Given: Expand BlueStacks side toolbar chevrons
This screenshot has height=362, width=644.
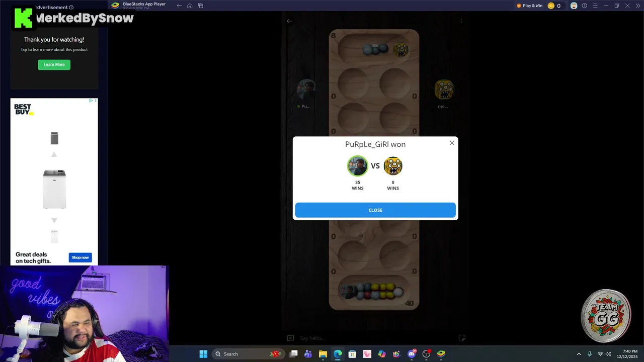Looking at the screenshot, I should [x=637, y=6].
